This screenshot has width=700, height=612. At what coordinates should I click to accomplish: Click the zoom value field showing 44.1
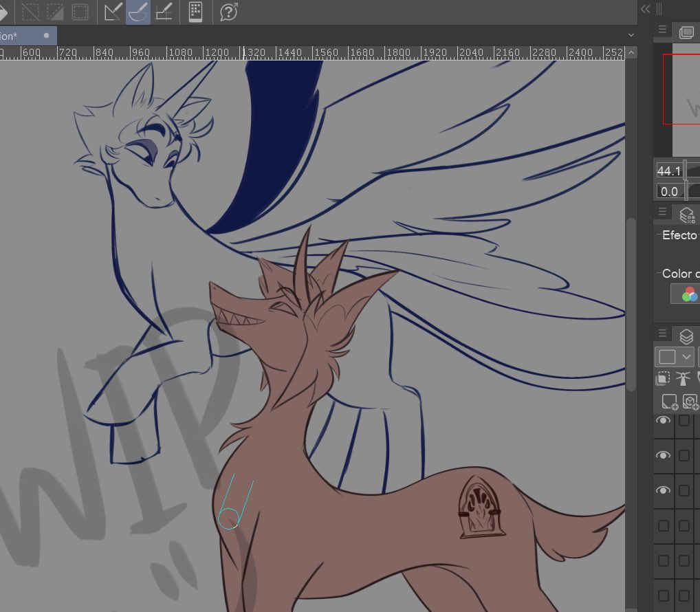669,171
